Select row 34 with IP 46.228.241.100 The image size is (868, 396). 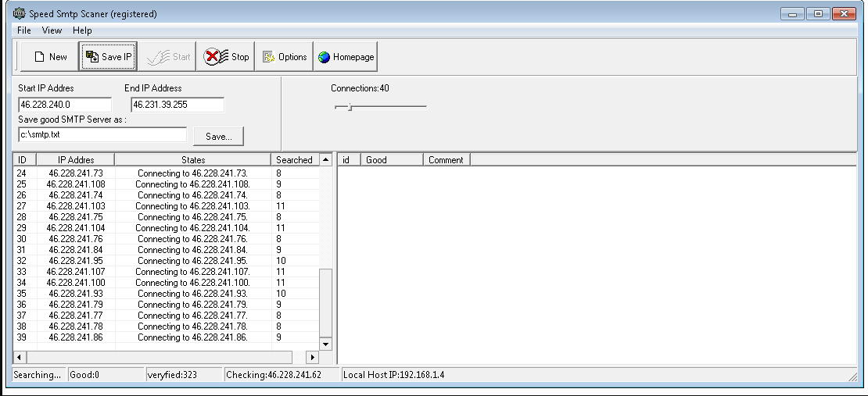(167, 283)
